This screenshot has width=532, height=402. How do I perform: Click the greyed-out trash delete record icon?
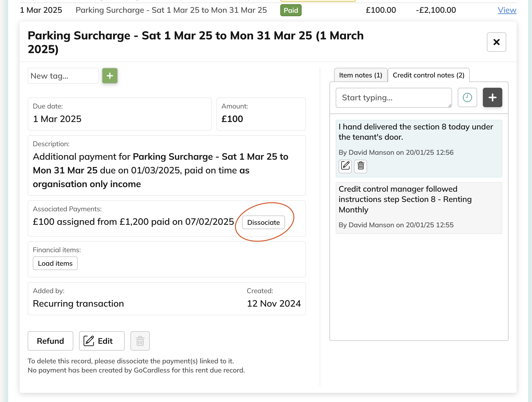(140, 341)
